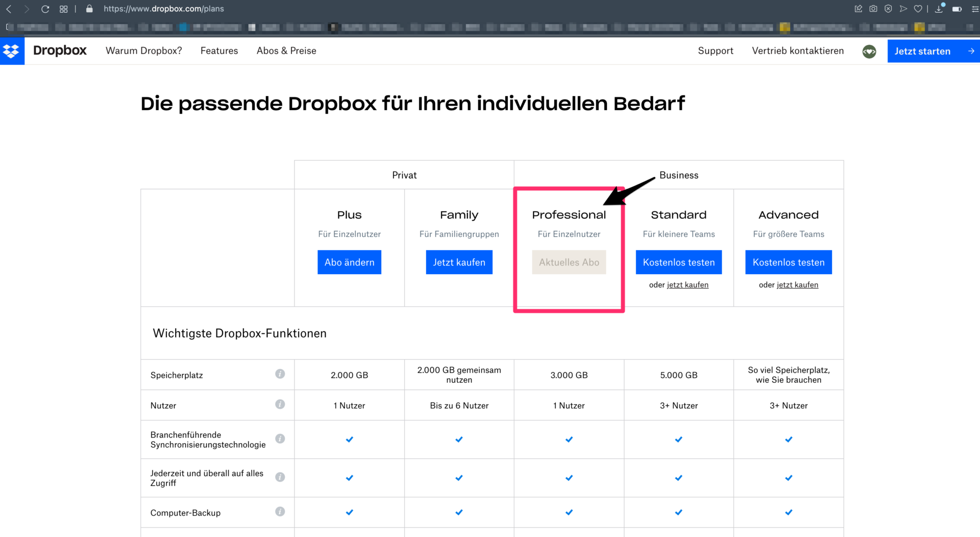The height and width of the screenshot is (537, 980).
Task: Open the downloads icon with blue badge
Action: 939,9
